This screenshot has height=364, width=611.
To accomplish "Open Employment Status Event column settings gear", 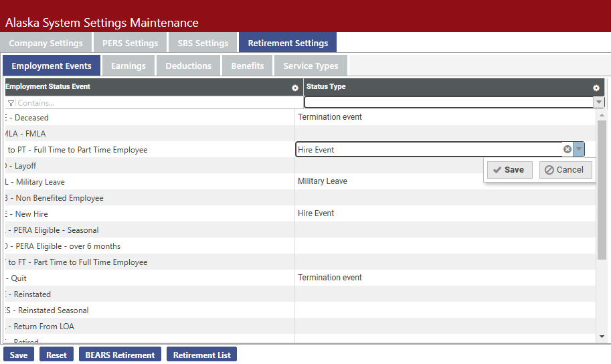I will coord(295,88).
